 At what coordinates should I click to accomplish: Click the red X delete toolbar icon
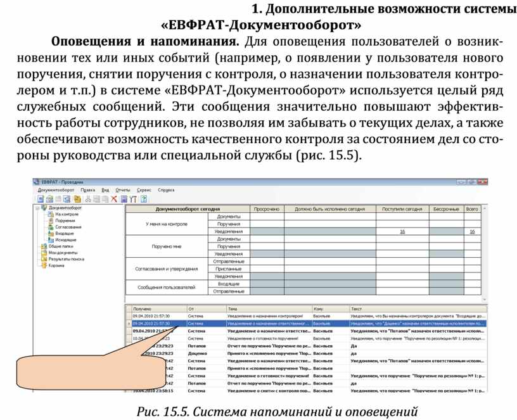point(114,199)
